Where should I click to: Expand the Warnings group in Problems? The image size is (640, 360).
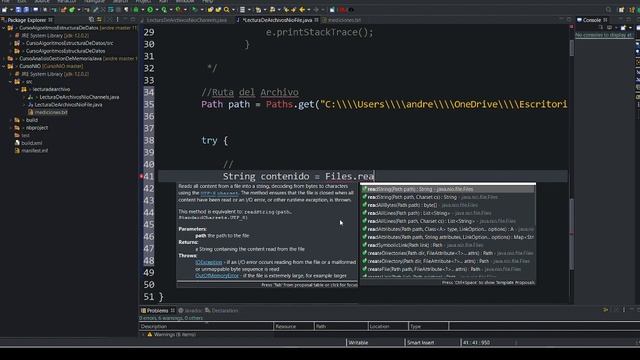pos(143,335)
